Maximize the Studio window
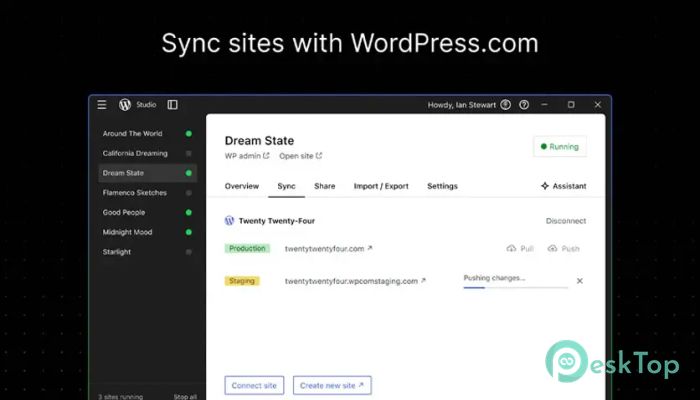 pyautogui.click(x=571, y=104)
